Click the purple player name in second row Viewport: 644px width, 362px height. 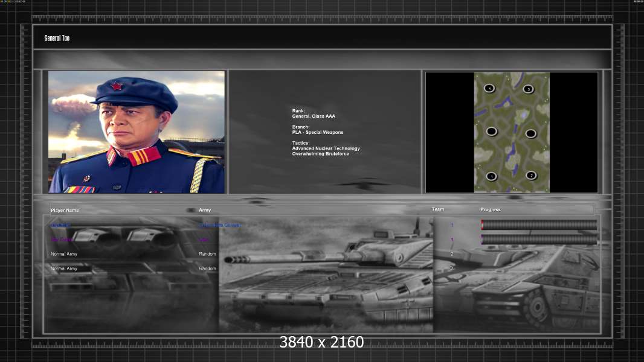tap(62, 240)
